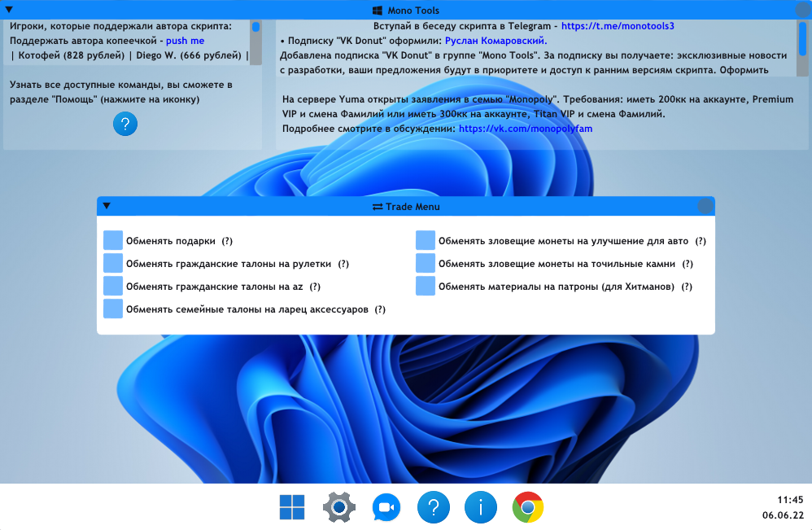Click the supporter entry "Diego W. (666 рублей)"
The height and width of the screenshot is (530, 812).
coord(189,55)
